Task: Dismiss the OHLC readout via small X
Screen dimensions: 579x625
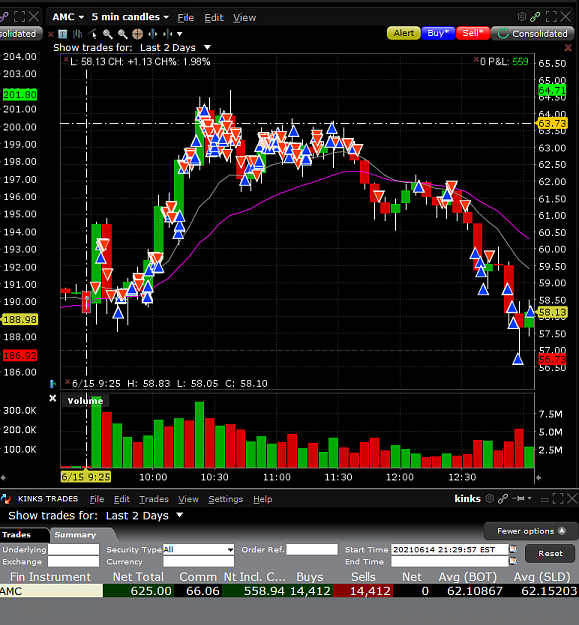Action: [67, 381]
